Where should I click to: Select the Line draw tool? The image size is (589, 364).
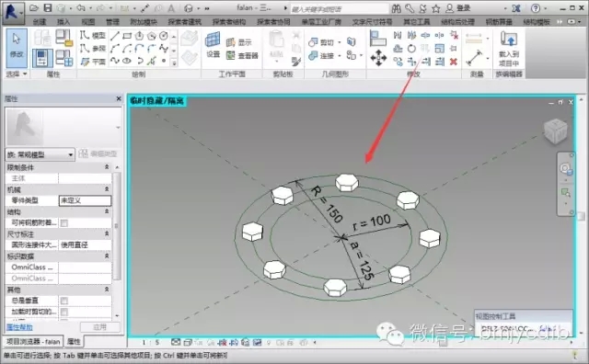(x=115, y=36)
